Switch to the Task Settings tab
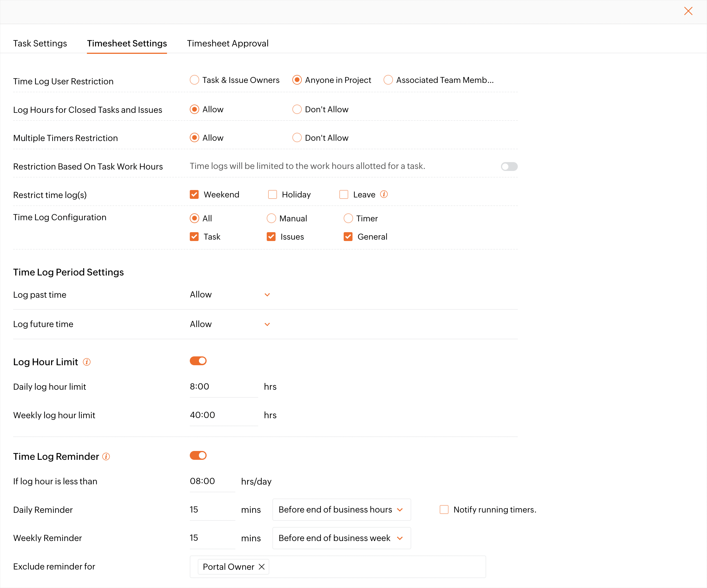The height and width of the screenshot is (588, 707). 40,43
